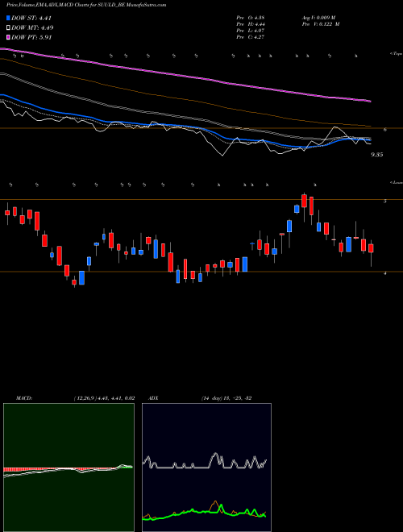Viewport: 403px width, 532px height.
Task: Select the 'DOW MT: 4.49' legend text
Action: coord(32,28)
